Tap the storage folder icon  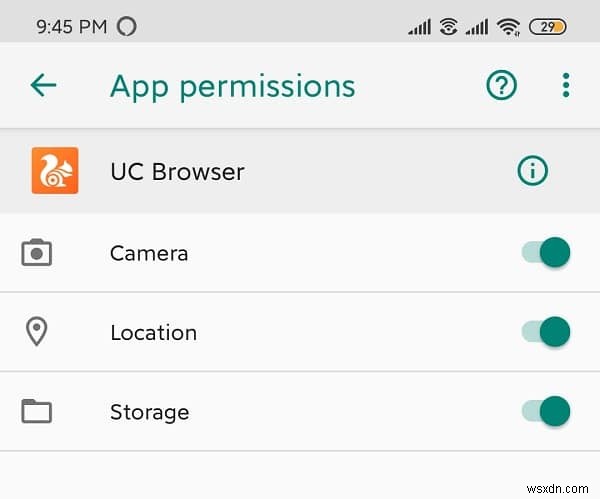[37, 411]
